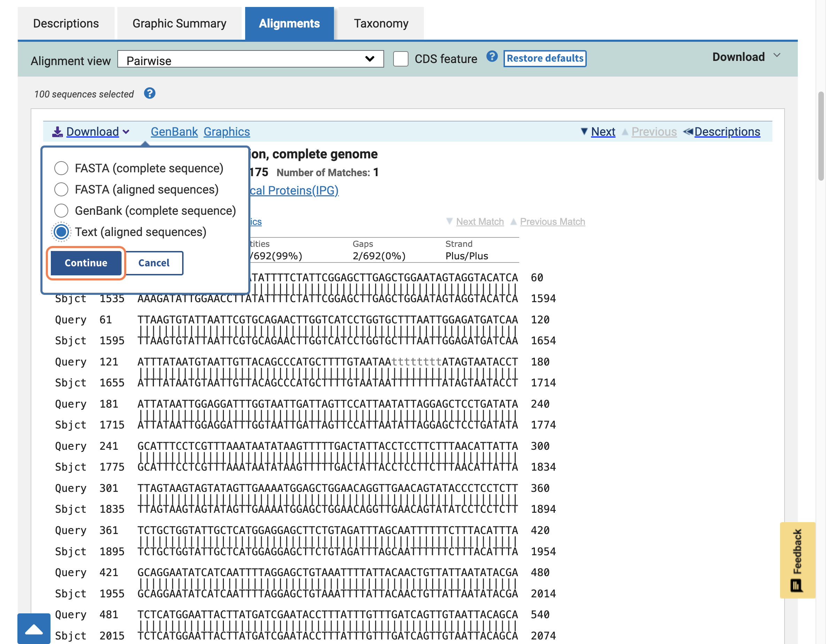The height and width of the screenshot is (644, 826).
Task: Click the Restore defaults button
Action: coord(545,58)
